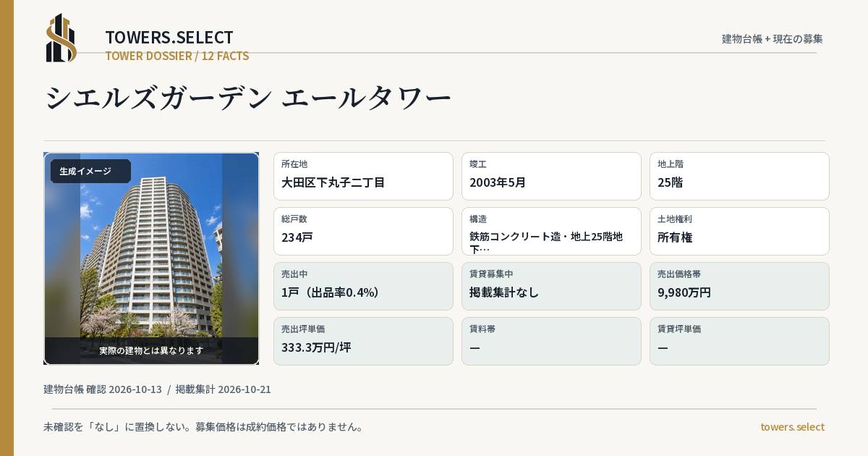This screenshot has height=456, width=868.
Task: Select the 賃料帯 card
Action: (551, 341)
